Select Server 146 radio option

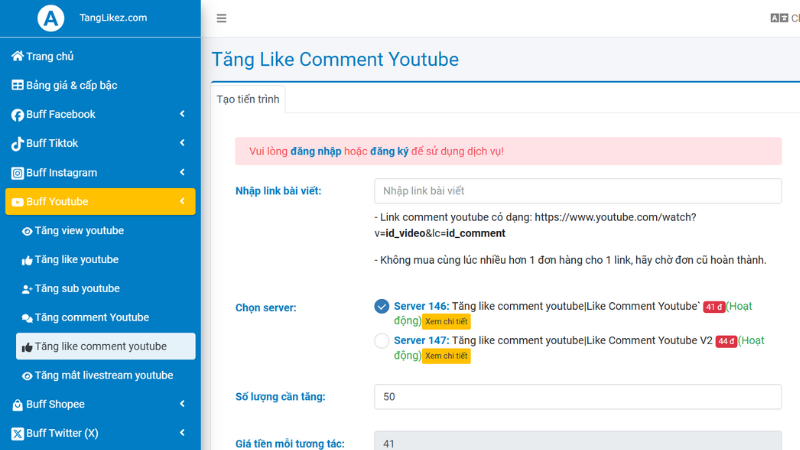coord(382,306)
